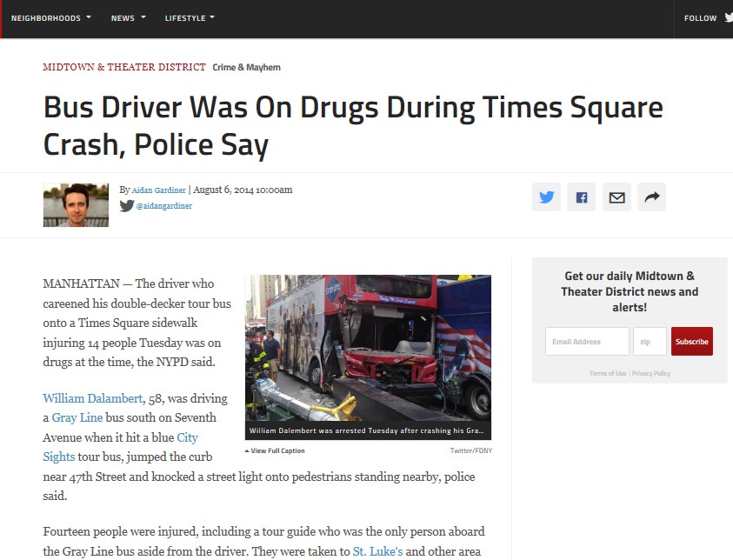
Task: Expand the News dropdown
Action: 127,17
